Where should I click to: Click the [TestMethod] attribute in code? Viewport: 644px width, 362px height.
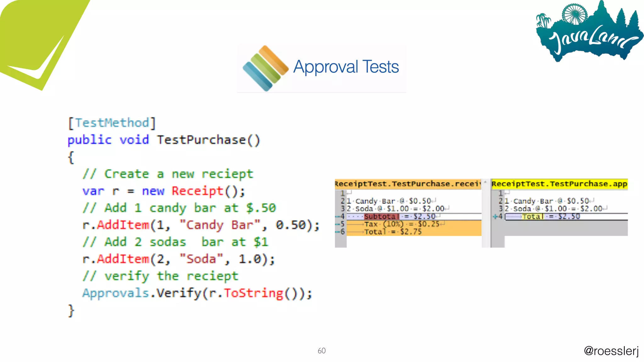click(112, 123)
